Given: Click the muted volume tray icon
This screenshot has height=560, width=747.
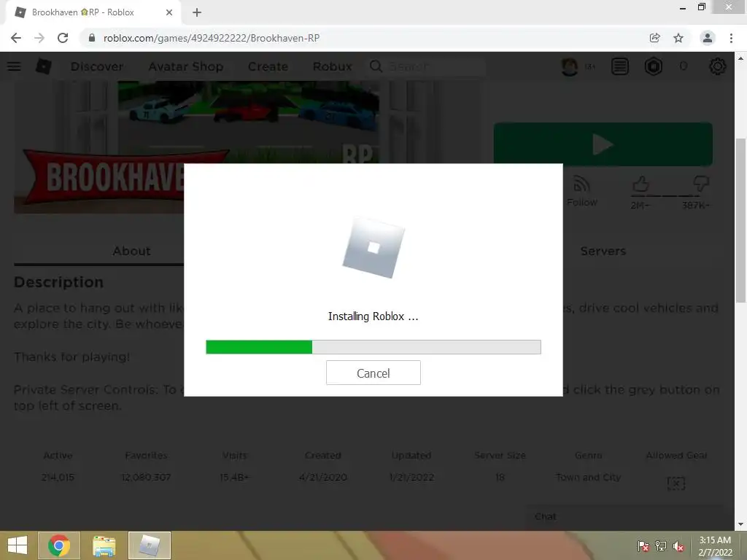Looking at the screenshot, I should coord(678,546).
